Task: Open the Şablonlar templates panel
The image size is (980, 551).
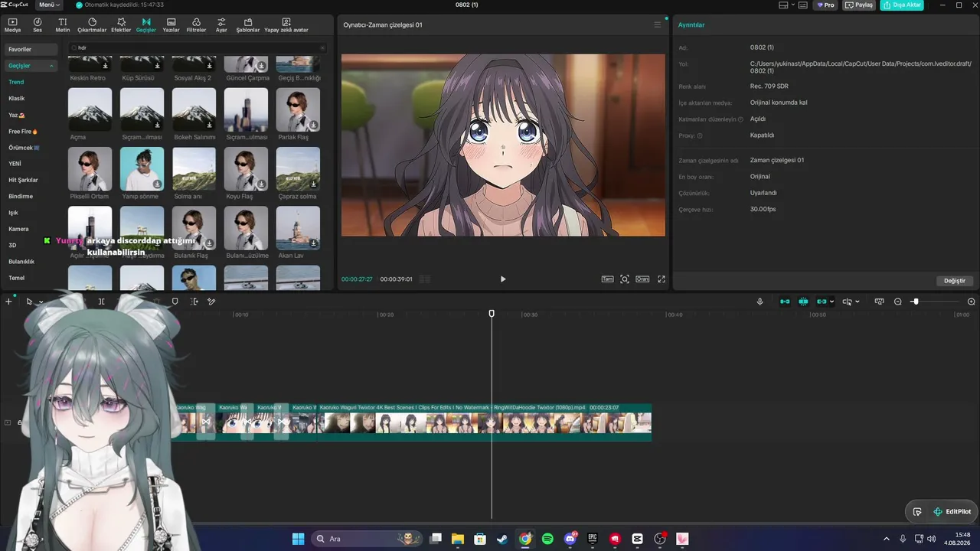Action: (x=248, y=25)
